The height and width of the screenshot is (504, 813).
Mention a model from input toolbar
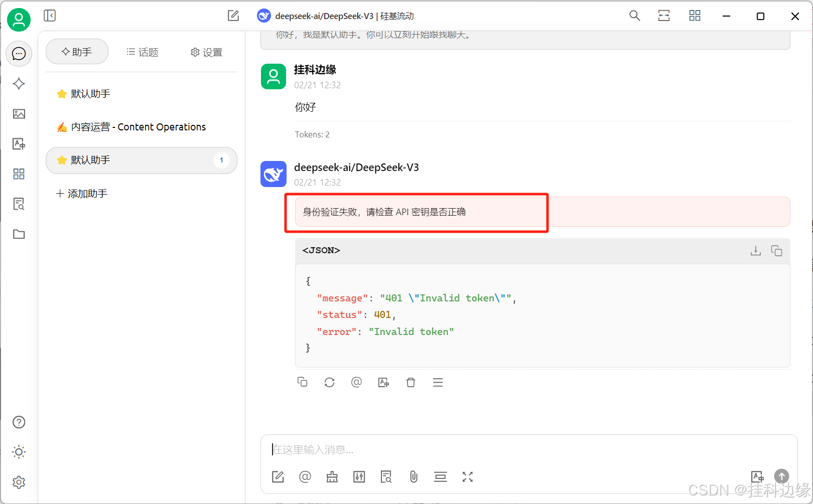click(x=305, y=476)
